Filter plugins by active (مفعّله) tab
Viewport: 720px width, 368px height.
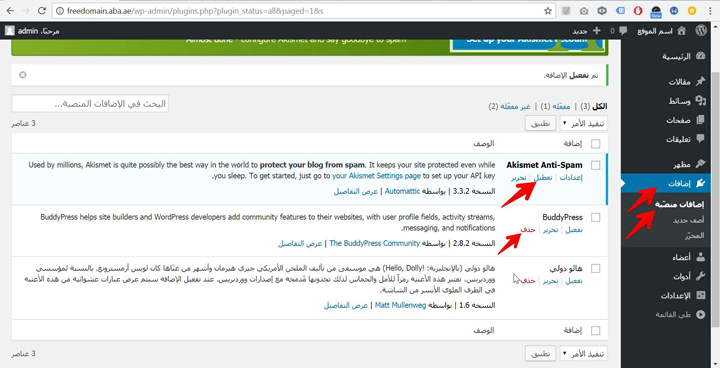[561, 107]
